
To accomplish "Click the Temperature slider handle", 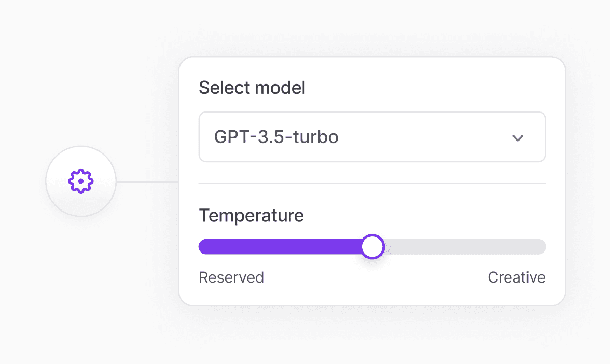I will (372, 246).
